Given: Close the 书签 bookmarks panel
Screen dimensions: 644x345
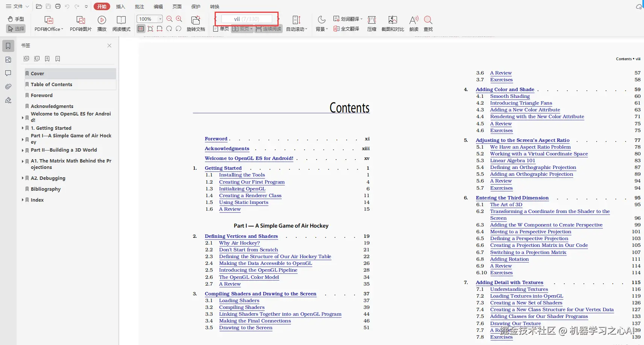Looking at the screenshot, I should tap(109, 46).
